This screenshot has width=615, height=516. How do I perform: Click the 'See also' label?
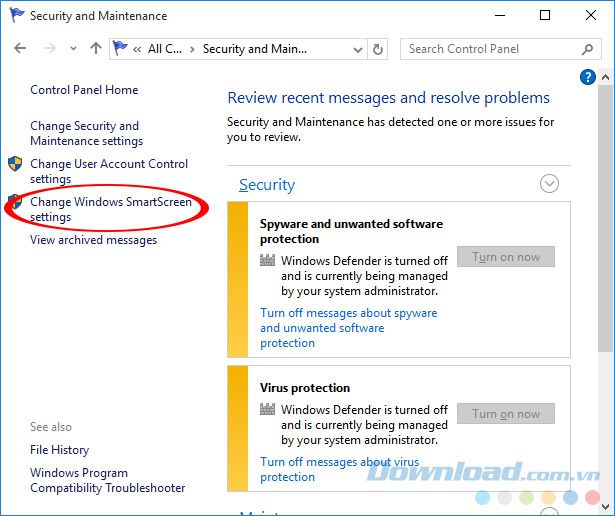(x=51, y=427)
